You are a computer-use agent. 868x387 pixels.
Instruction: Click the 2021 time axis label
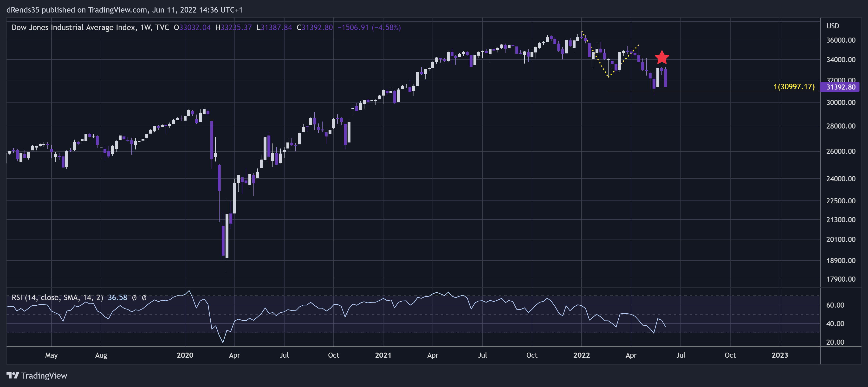coord(383,355)
